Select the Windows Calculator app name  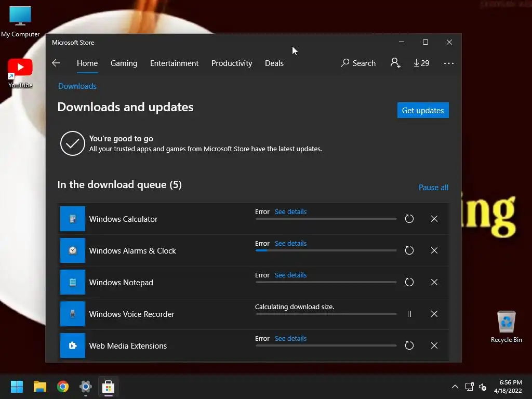123,219
